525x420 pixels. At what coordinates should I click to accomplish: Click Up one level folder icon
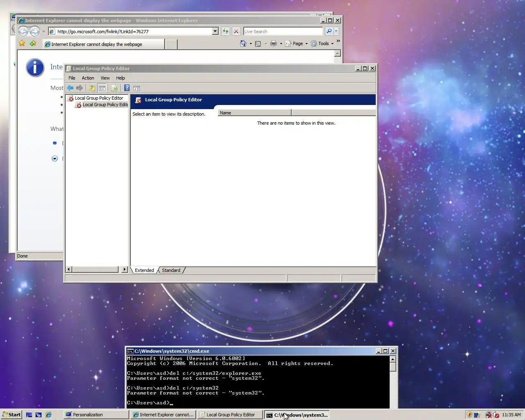coord(92,88)
